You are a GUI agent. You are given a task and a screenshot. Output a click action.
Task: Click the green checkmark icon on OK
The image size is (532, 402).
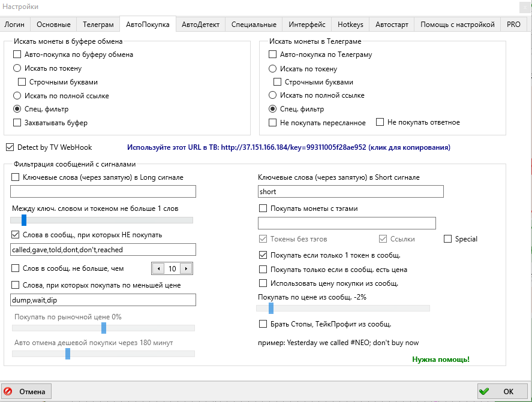coord(486,391)
